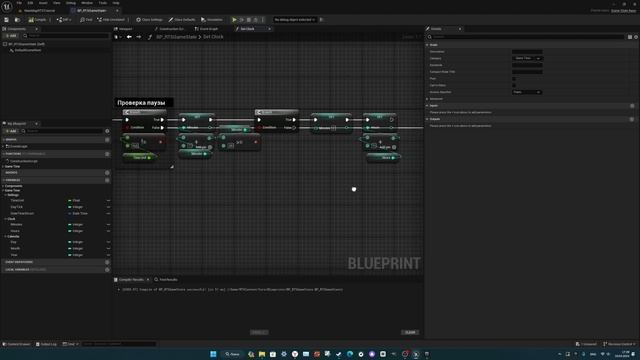
Task: Click the graph navigate back arrow
Action: pos(129,37)
